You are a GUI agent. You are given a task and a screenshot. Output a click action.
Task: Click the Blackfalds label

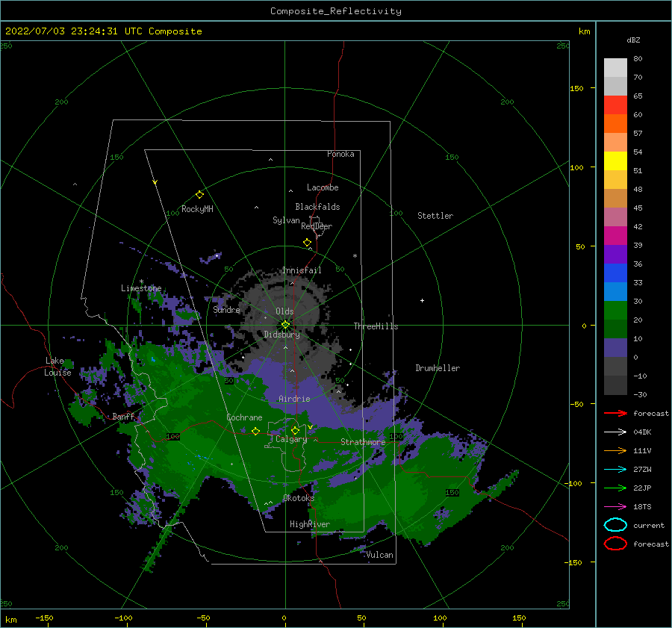pos(317,207)
